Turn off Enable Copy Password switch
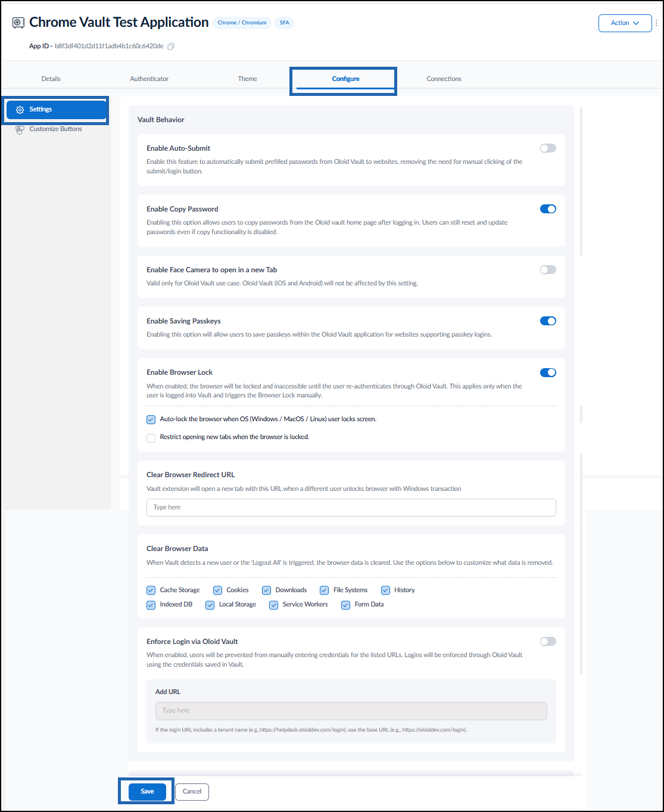 (548, 209)
